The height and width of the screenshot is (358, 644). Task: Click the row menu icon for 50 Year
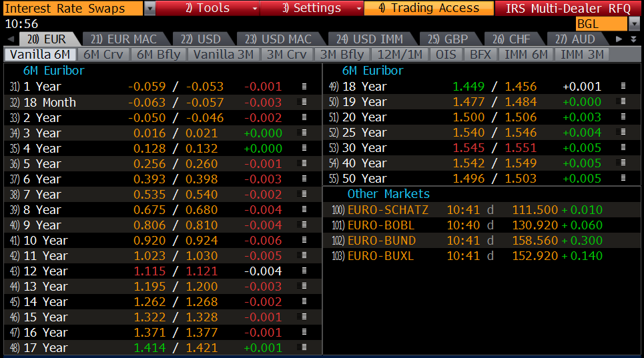point(623,179)
